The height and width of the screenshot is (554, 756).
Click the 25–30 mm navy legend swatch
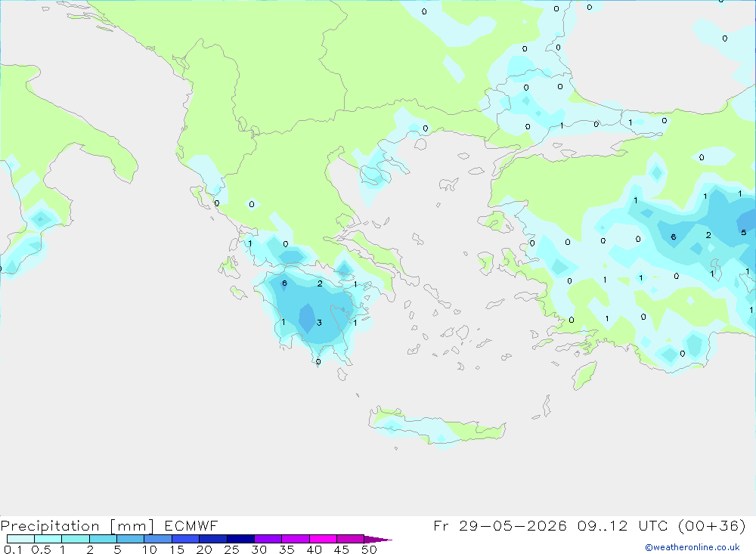(240, 539)
